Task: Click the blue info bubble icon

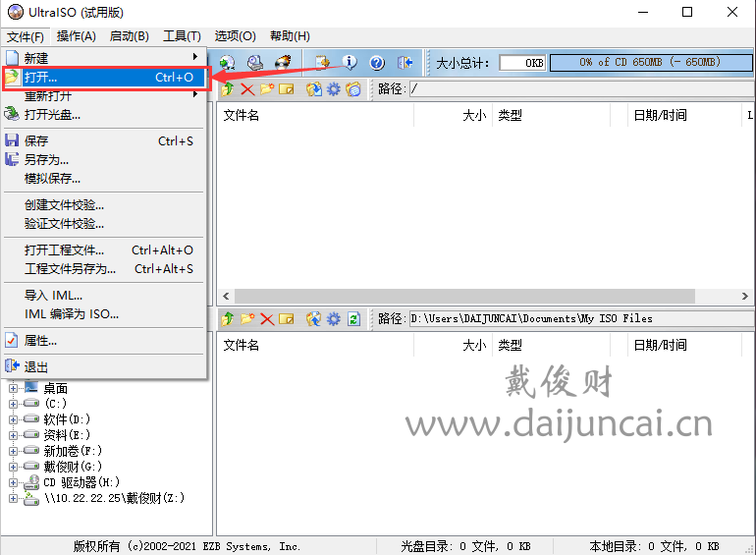Action: tap(350, 63)
